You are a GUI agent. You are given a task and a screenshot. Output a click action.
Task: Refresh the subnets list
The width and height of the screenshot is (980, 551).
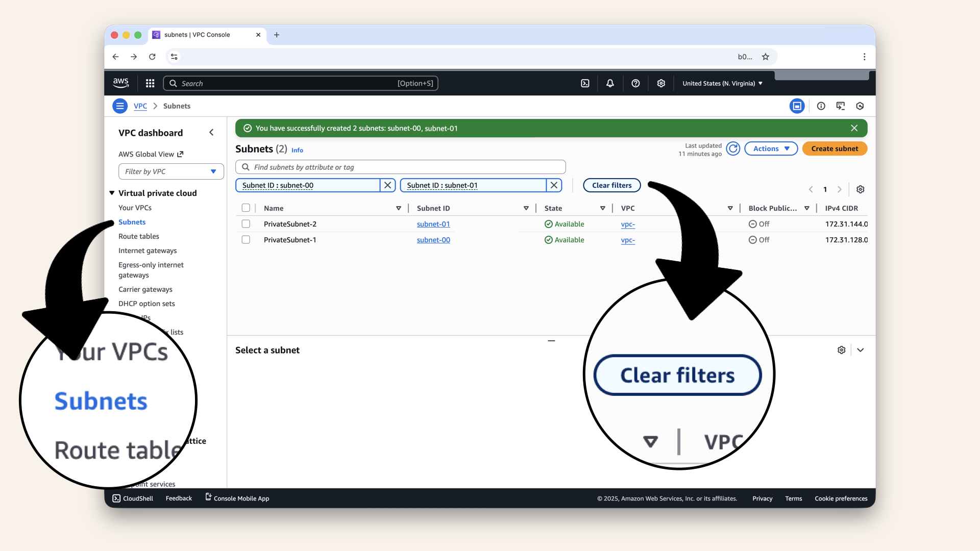point(733,148)
